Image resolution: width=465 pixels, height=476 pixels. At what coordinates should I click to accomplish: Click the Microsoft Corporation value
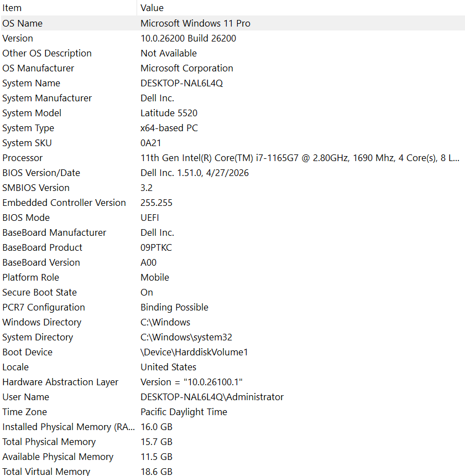coord(187,68)
